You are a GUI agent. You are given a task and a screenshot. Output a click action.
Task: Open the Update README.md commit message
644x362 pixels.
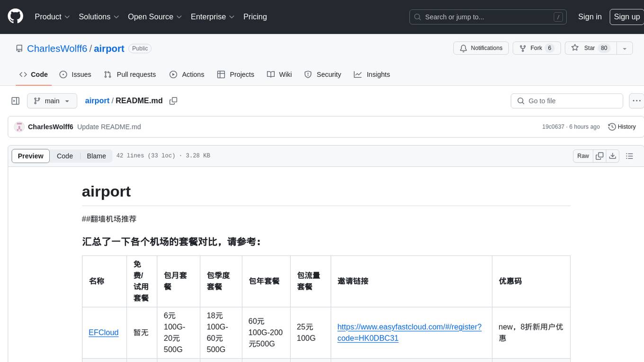(x=109, y=127)
